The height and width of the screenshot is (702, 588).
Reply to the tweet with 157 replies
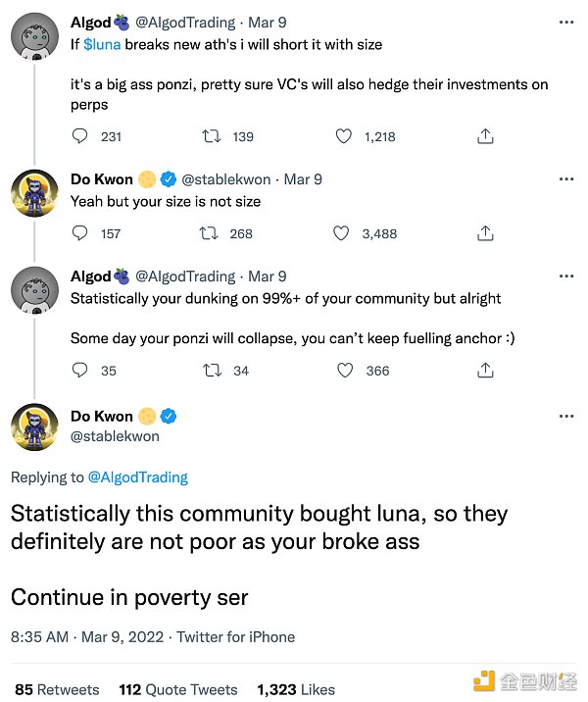82,233
